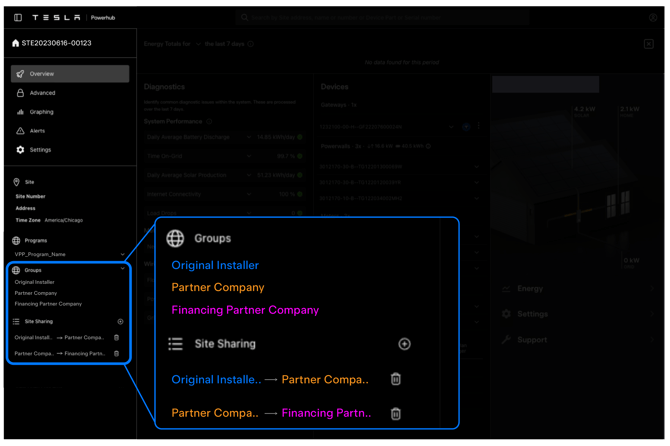The height and width of the screenshot is (446, 670).
Task: Click the Support wrench icon
Action: 506,340
